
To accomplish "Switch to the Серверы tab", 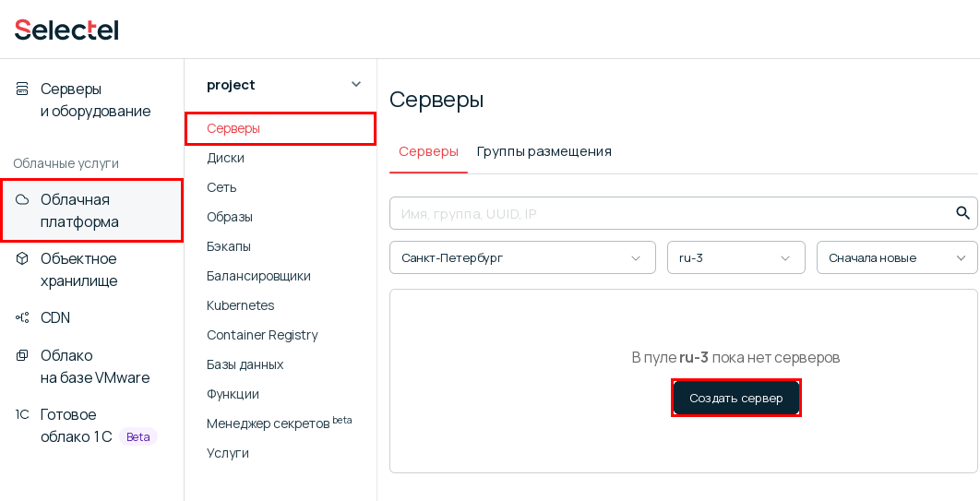I will (x=429, y=151).
